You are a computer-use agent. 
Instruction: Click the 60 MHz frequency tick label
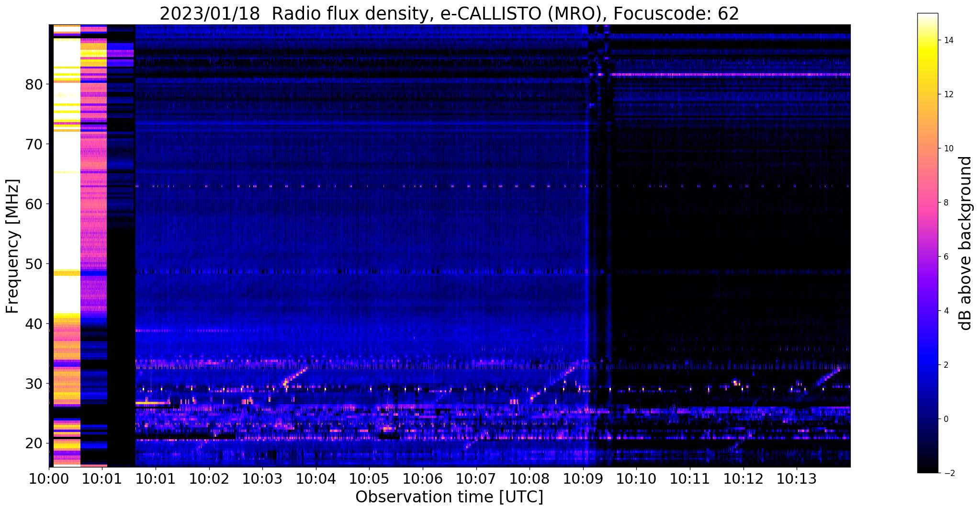[x=34, y=204]
